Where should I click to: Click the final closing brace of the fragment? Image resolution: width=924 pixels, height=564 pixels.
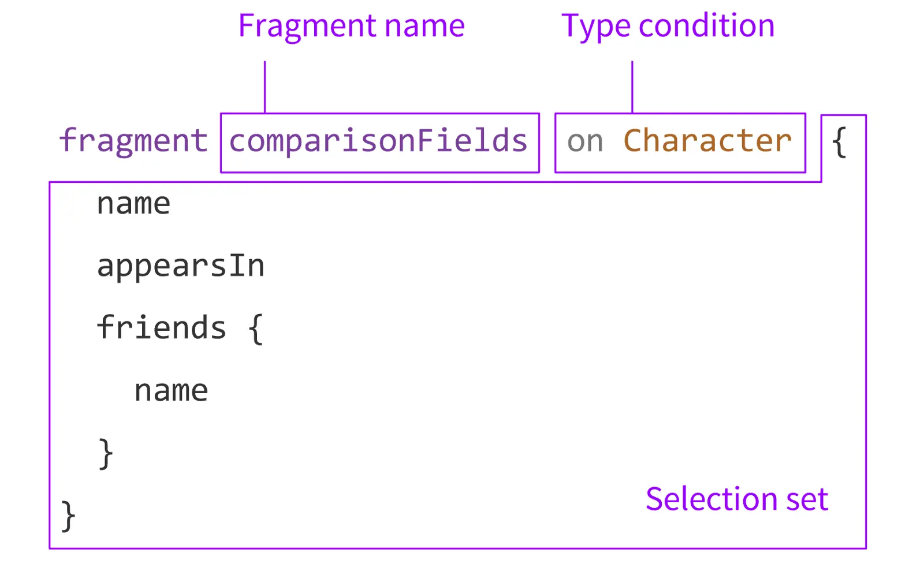(68, 516)
